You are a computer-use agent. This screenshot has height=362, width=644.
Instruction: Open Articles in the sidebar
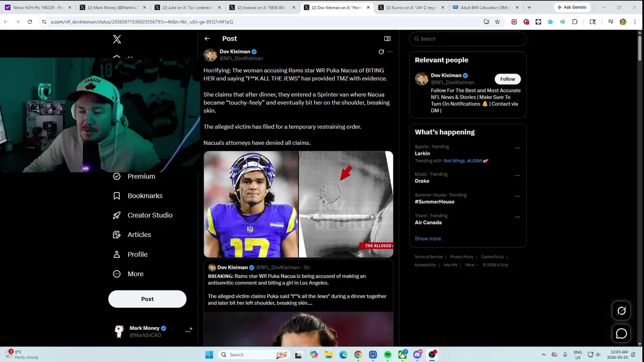pyautogui.click(x=132, y=235)
